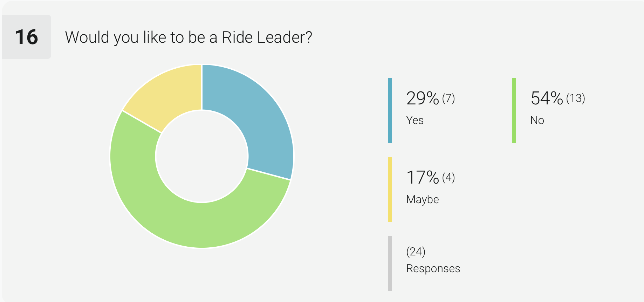The image size is (644, 302).
Task: Click the (24) total response count
Action: [416, 252]
